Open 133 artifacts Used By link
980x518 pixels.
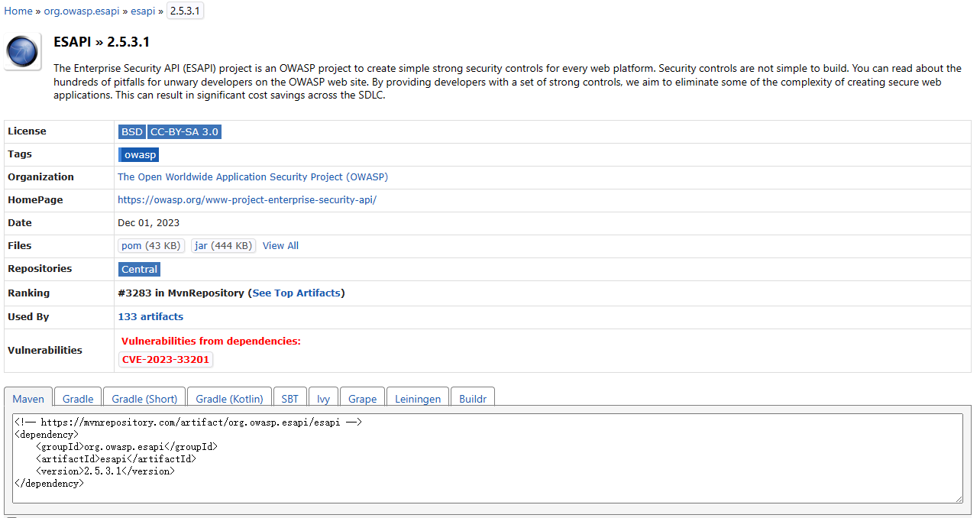click(150, 316)
